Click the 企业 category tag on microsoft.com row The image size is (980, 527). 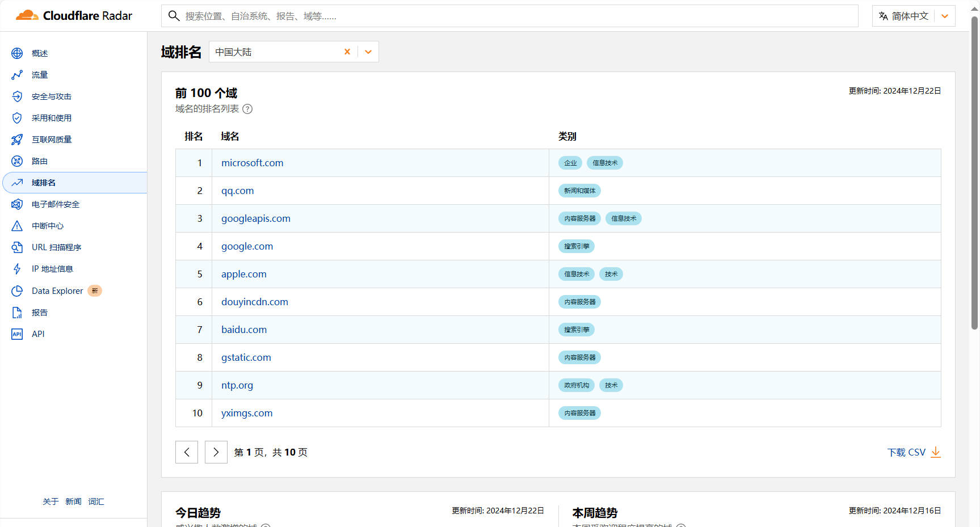[x=570, y=163]
